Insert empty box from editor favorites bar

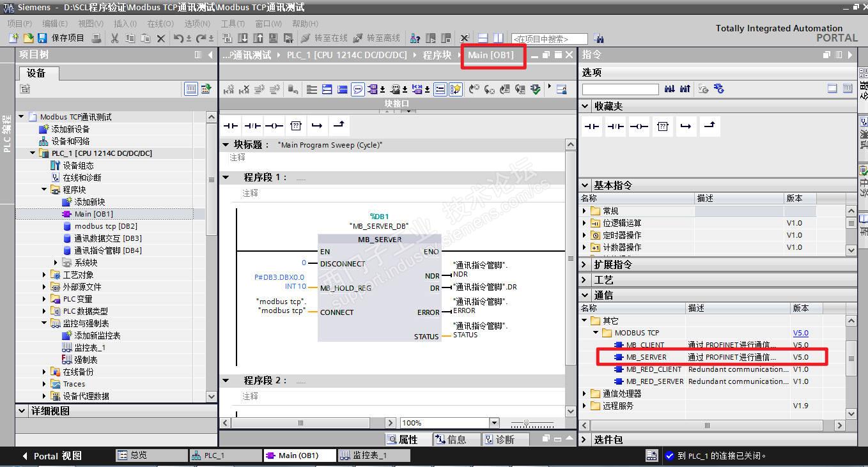pos(295,125)
